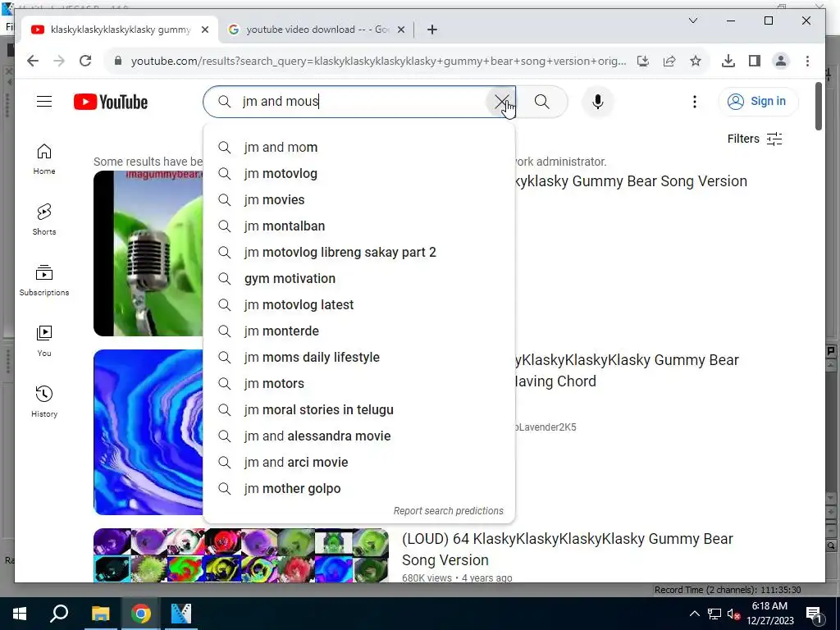840x630 pixels.
Task: View site information lock icon
Action: coord(118,61)
